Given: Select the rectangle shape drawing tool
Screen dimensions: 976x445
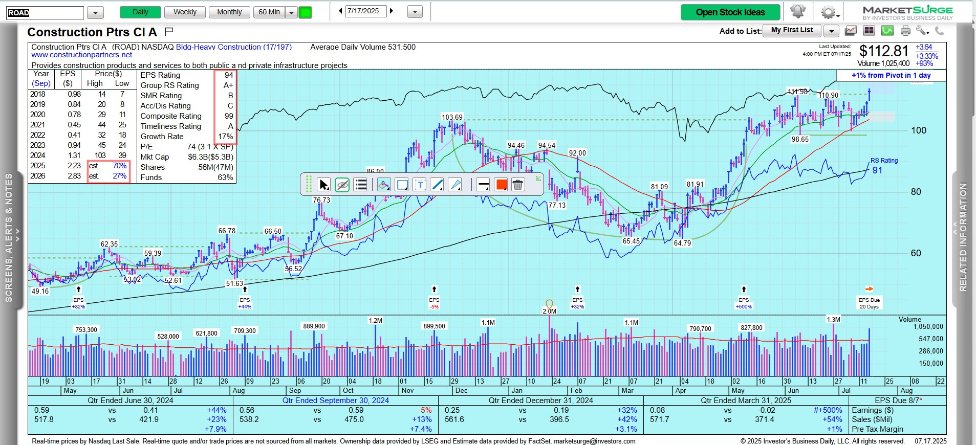Looking at the screenshot, I should pyautogui.click(x=401, y=184).
